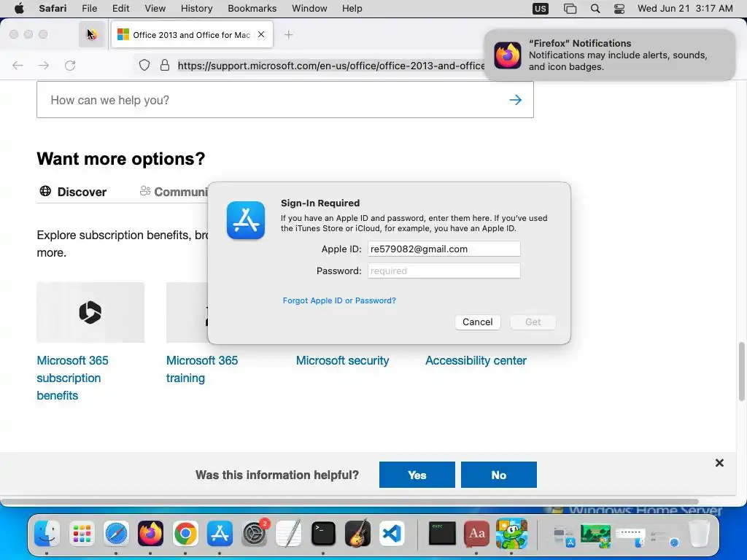Open the View menu
747x560 pixels.
click(155, 8)
